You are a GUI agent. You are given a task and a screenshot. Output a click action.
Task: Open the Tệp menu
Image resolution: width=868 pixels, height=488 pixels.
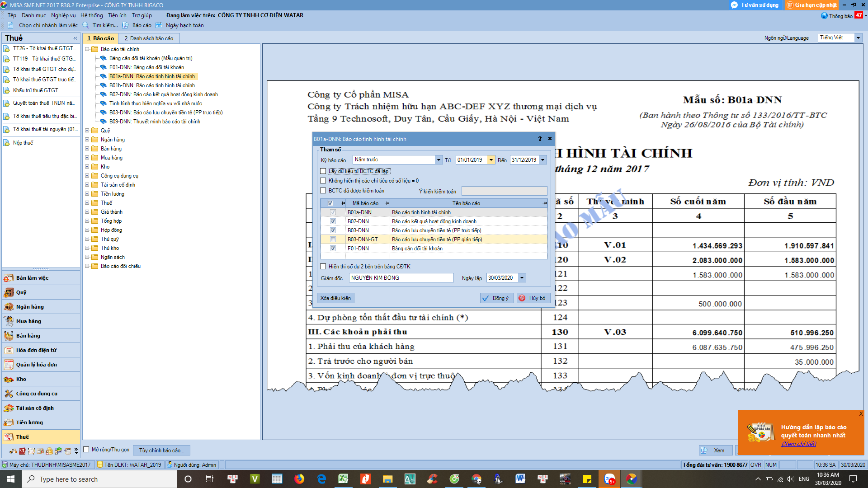tap(12, 15)
